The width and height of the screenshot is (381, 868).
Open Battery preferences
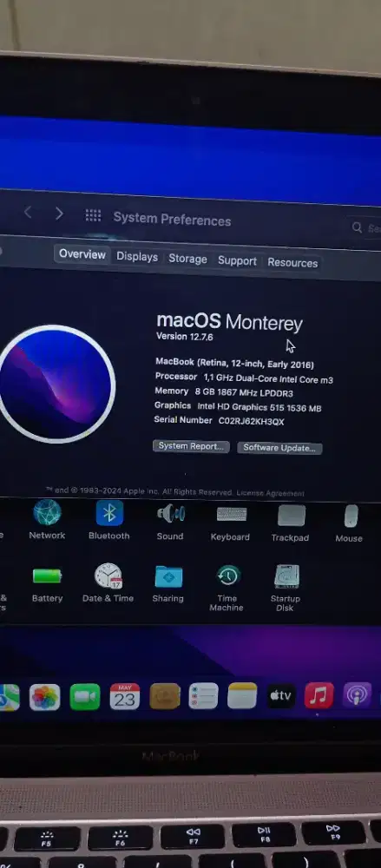(x=47, y=583)
